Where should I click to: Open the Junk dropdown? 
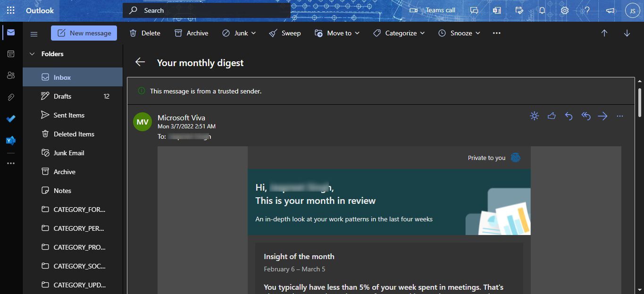point(239,33)
